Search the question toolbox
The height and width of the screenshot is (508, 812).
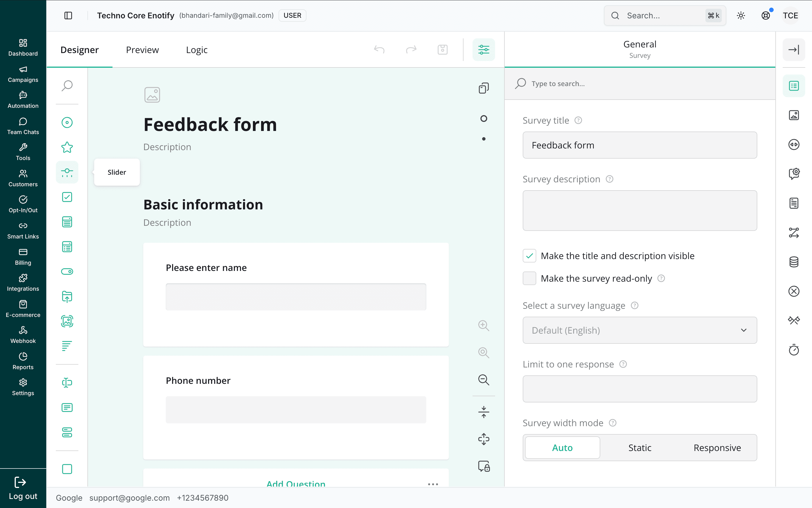67,86
